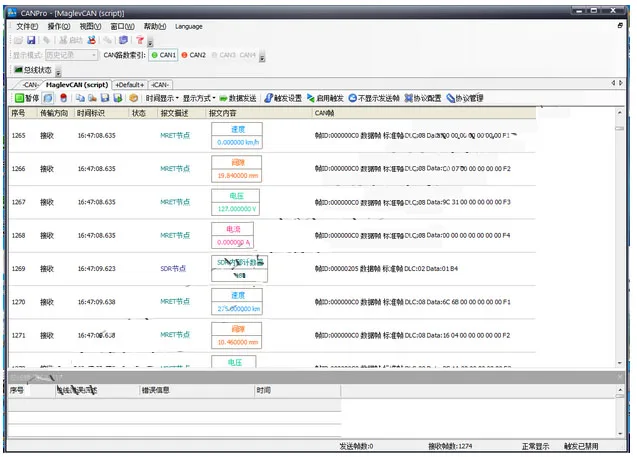
Task: Expand the top toolbar overflow arrow
Action: pyautogui.click(x=150, y=42)
